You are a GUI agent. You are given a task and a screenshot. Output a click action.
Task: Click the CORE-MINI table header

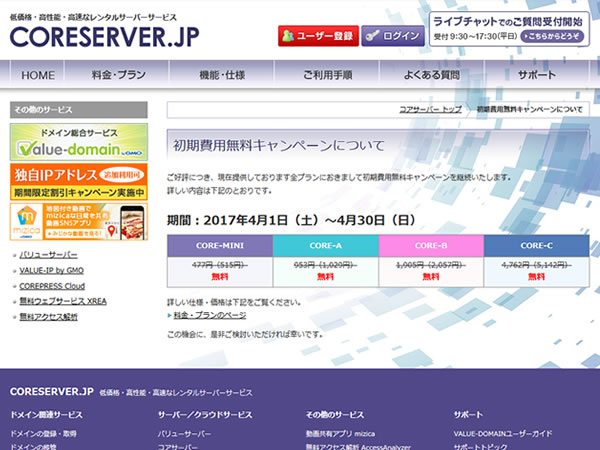pos(220,246)
